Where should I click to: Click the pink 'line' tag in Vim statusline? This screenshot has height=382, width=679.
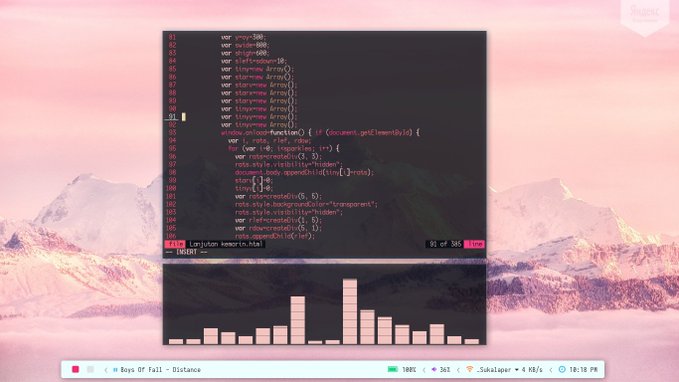[475, 244]
